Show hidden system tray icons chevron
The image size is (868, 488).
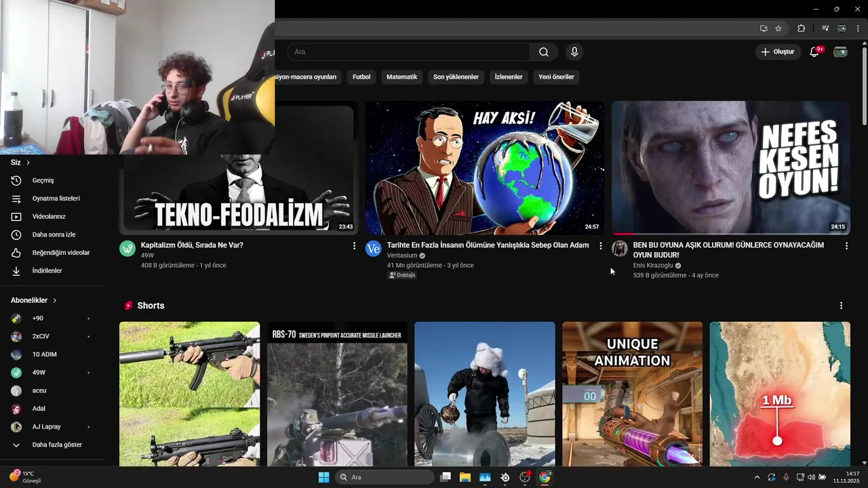757,477
